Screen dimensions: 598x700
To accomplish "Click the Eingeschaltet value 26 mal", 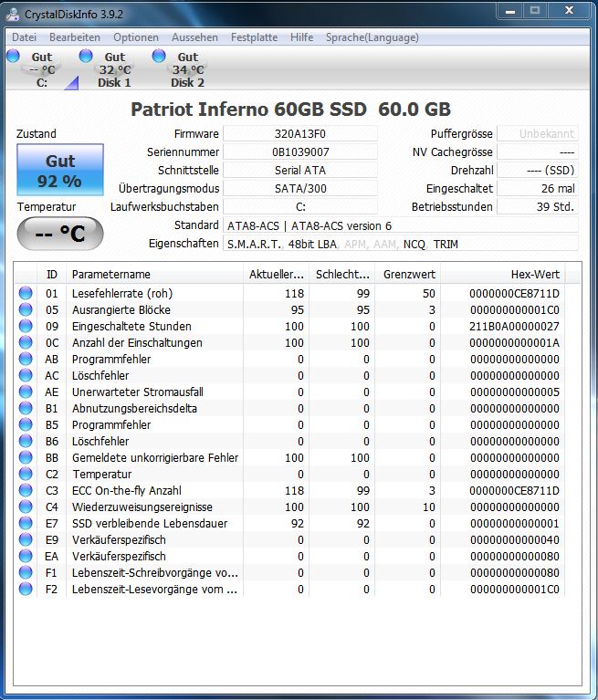I will click(x=537, y=188).
